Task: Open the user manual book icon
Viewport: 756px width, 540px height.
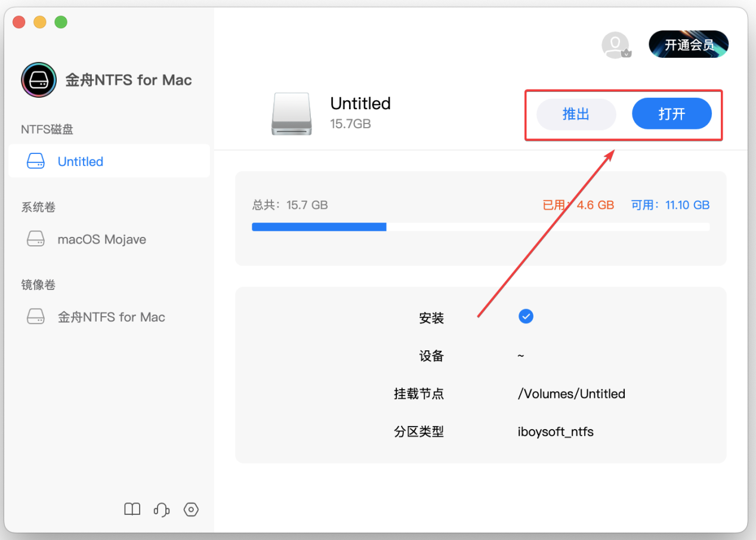Action: click(132, 509)
